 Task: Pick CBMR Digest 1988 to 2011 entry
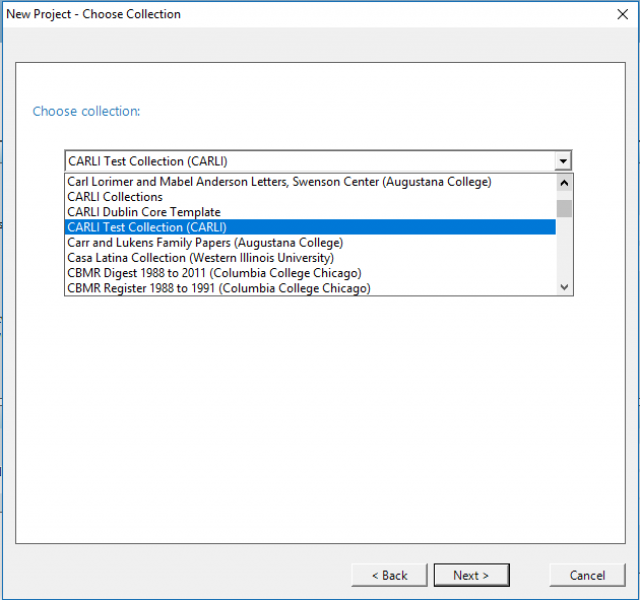pos(310,273)
